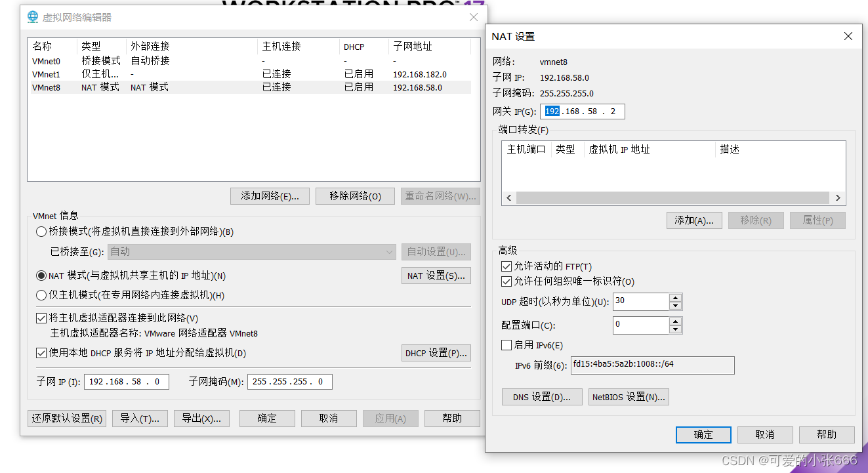This screenshot has width=868, height=473.
Task: Click 帮助 in NAT 设置 dialog
Action: (827, 435)
